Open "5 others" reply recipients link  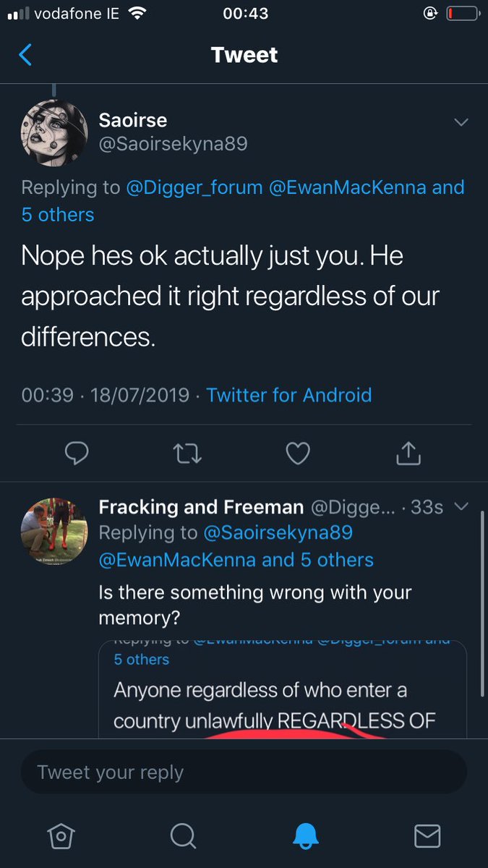[58, 215]
